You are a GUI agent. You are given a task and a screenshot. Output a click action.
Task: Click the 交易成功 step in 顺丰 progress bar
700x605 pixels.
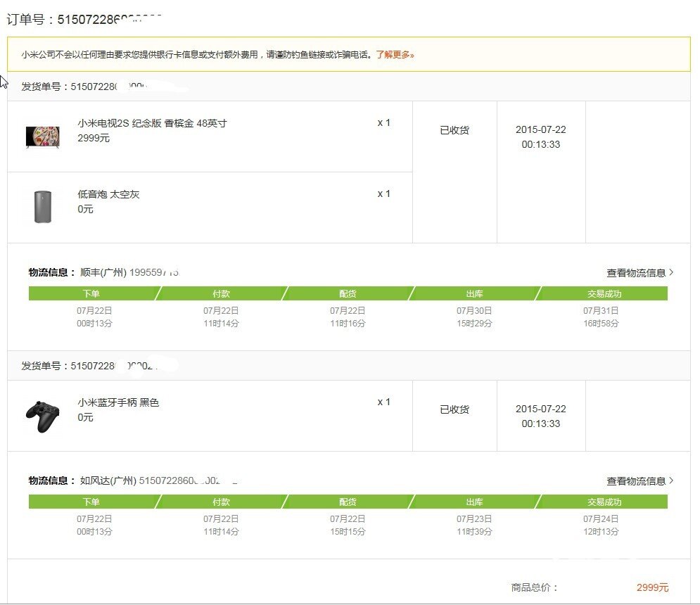click(x=604, y=293)
